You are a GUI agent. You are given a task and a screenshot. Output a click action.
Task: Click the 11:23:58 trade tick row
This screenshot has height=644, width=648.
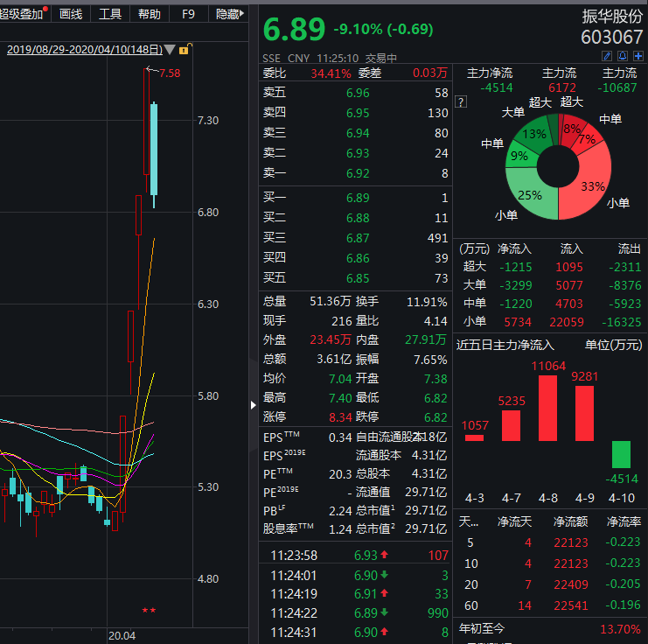click(355, 555)
